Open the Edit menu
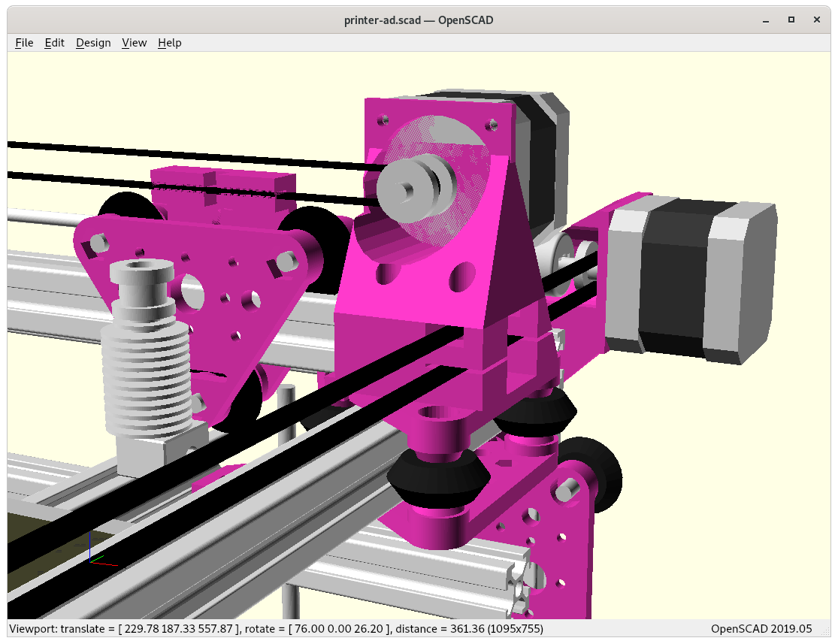Viewport: 838px width, 644px height. (55, 43)
